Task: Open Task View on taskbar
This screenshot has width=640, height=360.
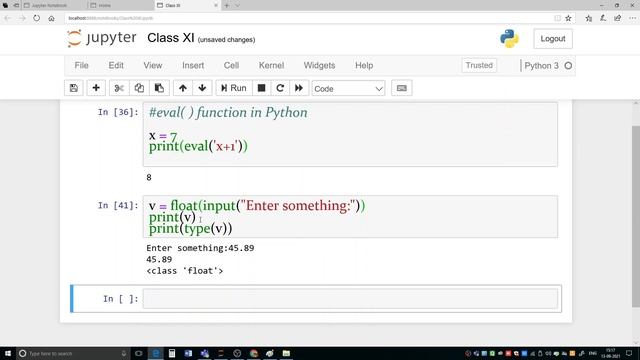Action: pyautogui.click(x=139, y=353)
